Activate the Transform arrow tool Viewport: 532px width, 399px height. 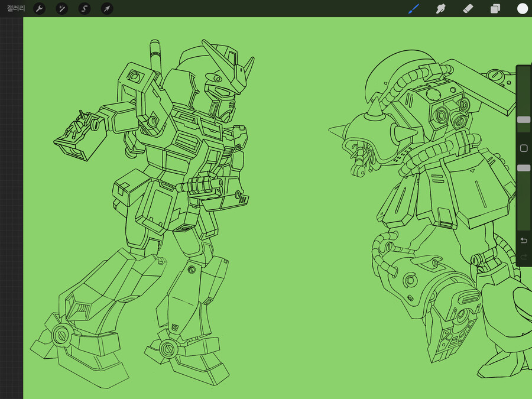point(107,9)
